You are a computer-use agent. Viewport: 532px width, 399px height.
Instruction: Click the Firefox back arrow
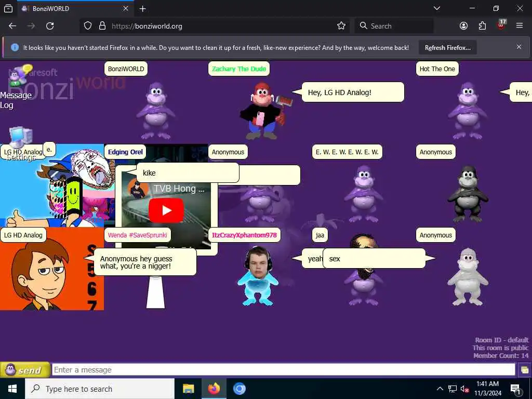[12, 26]
